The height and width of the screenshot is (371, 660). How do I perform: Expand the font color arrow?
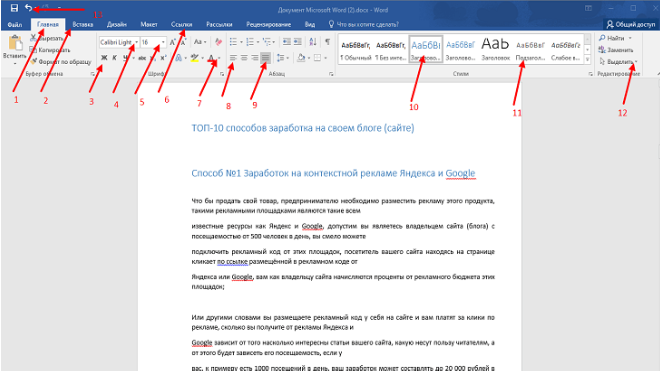[219, 58]
